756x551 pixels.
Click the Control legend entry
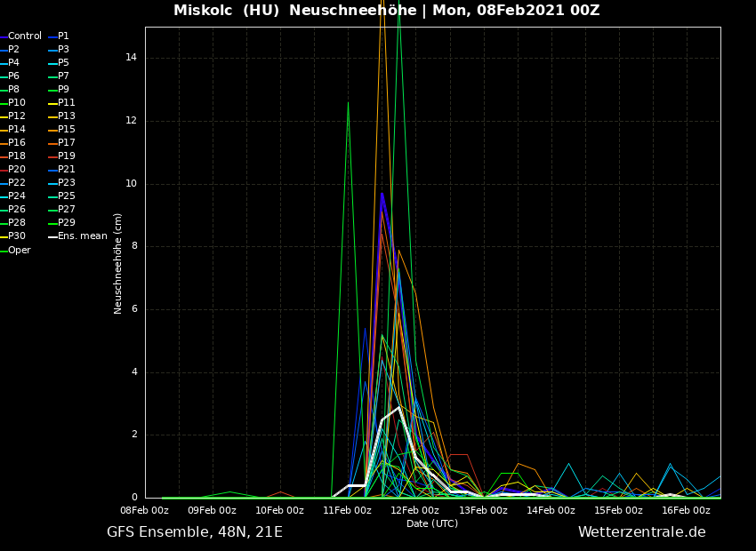[x=25, y=36]
